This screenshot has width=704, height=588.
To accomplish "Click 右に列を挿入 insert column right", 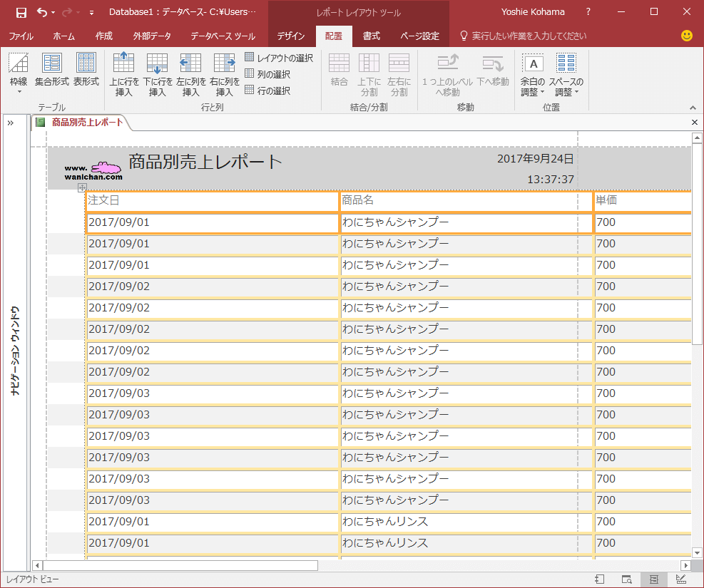I will click(225, 74).
